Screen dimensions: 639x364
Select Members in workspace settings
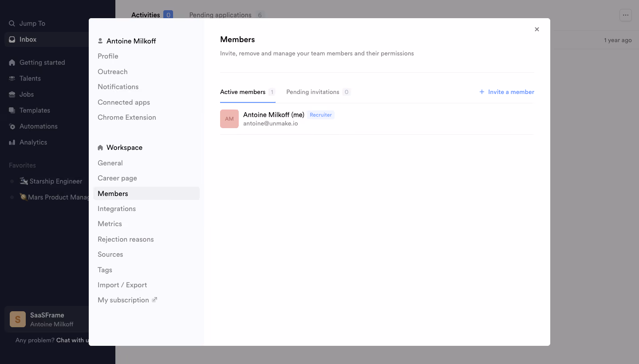pyautogui.click(x=146, y=193)
